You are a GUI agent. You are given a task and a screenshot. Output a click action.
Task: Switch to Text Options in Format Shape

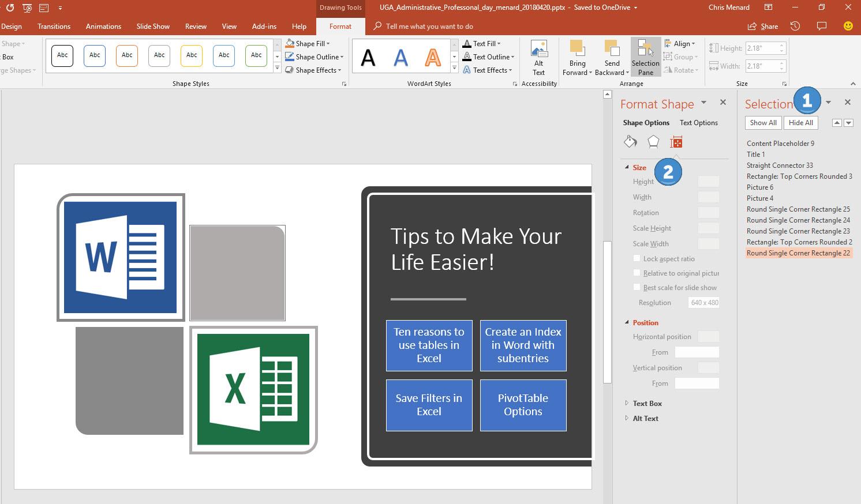click(x=698, y=122)
